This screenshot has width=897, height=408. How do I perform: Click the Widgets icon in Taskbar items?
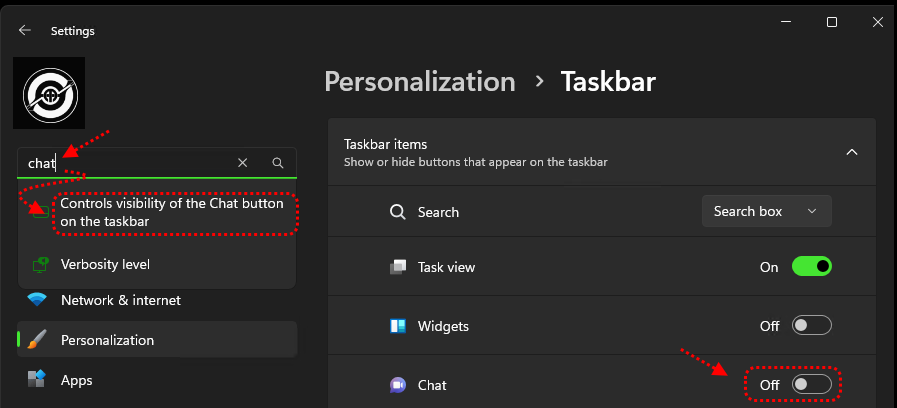(398, 326)
